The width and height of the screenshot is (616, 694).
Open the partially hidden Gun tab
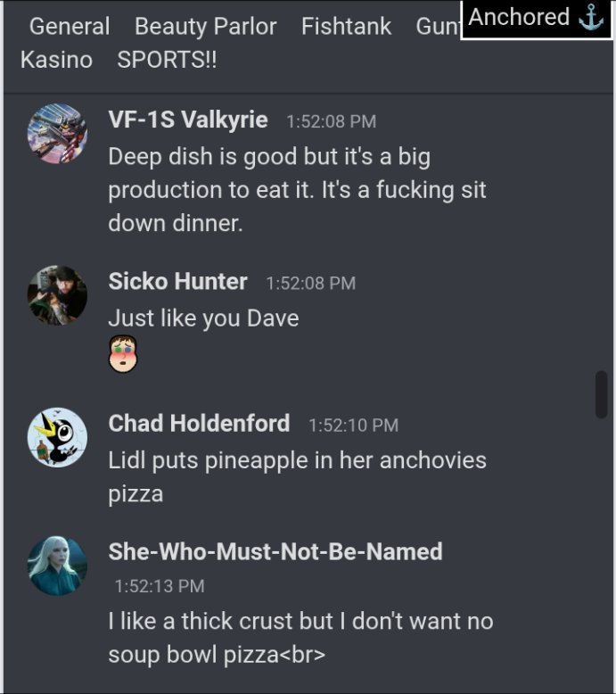click(438, 26)
